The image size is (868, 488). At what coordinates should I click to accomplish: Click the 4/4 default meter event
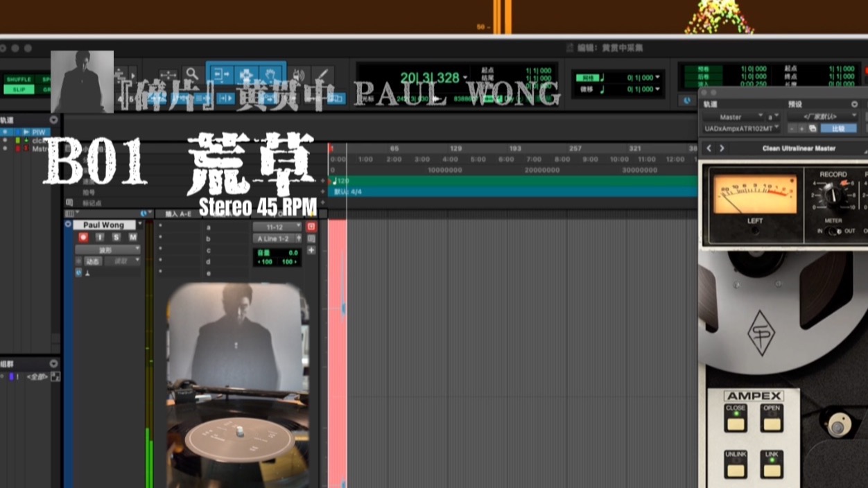pos(348,191)
